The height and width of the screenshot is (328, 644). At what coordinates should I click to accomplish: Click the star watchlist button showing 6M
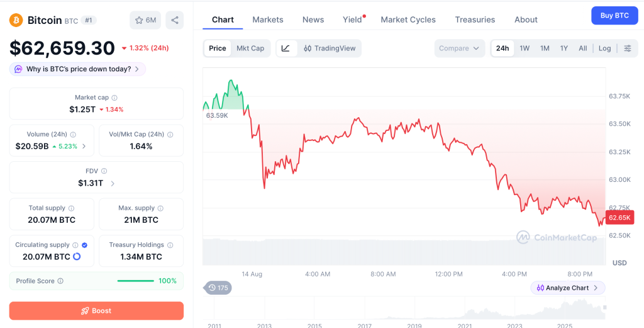coord(145,20)
